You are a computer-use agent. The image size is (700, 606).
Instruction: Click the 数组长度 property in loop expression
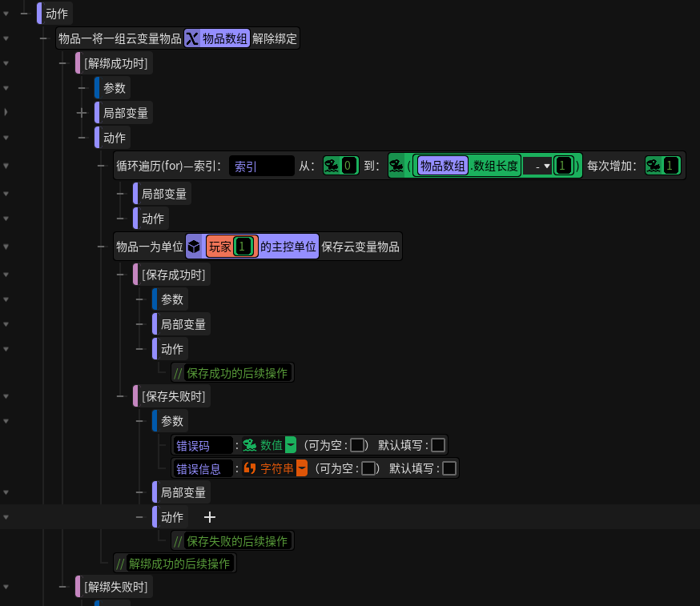[x=495, y=166]
